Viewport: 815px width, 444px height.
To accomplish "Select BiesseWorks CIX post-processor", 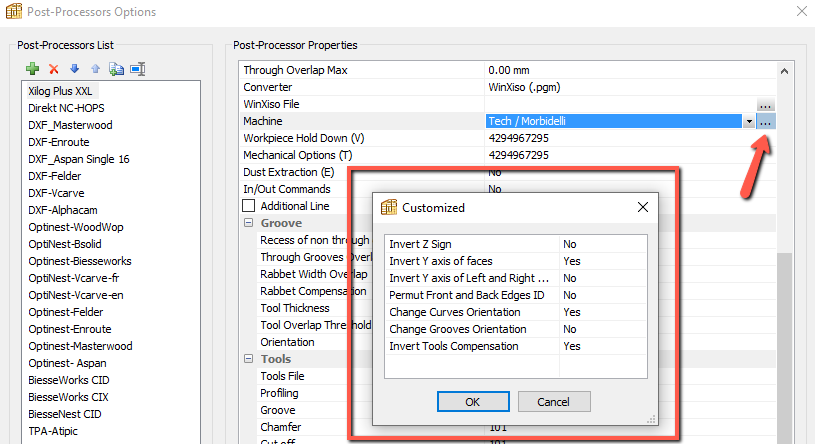I will [x=69, y=397].
